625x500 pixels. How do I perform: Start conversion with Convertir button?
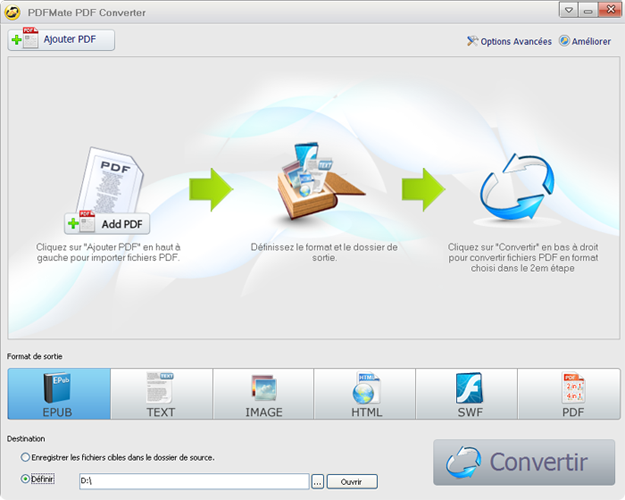click(524, 461)
